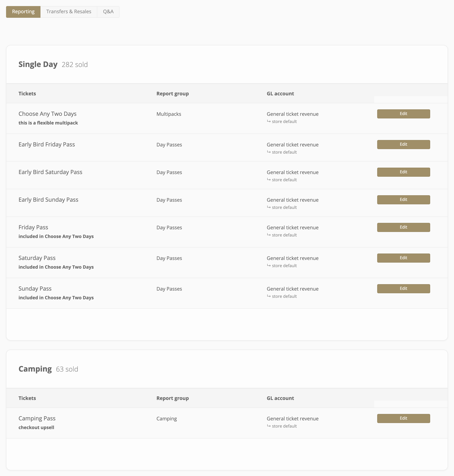Edit the Early Bird Sunday Pass
The image size is (454, 476).
pos(403,200)
